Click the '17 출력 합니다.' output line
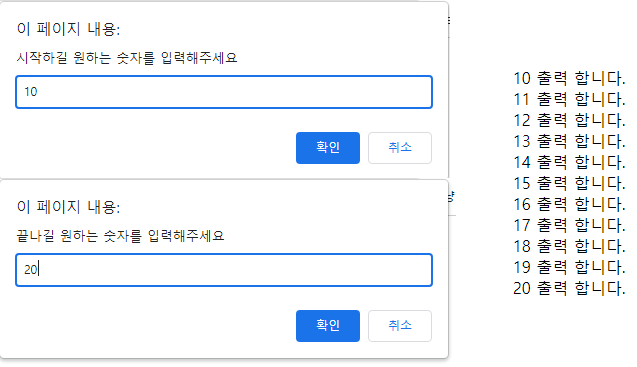Image resolution: width=637 pixels, height=367 pixels. (x=569, y=226)
